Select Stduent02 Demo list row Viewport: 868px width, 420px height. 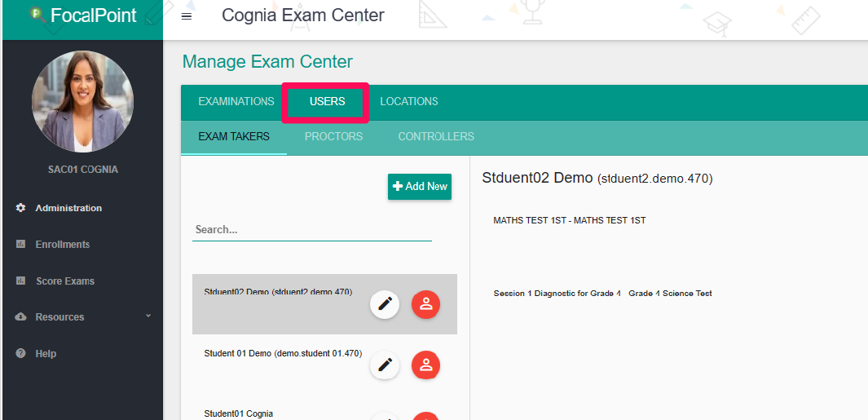coord(324,304)
